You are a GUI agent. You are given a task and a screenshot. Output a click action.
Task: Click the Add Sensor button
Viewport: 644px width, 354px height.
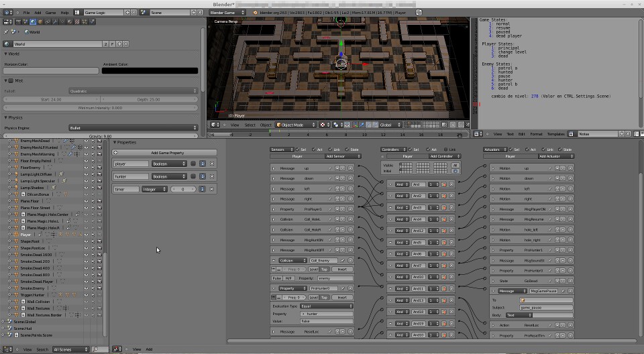(x=343, y=156)
